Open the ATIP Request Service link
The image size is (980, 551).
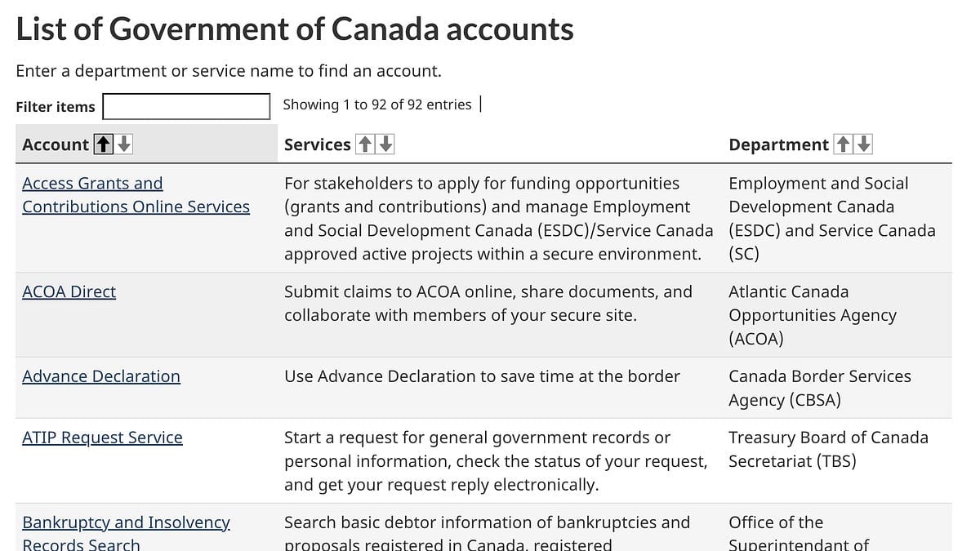coord(102,438)
